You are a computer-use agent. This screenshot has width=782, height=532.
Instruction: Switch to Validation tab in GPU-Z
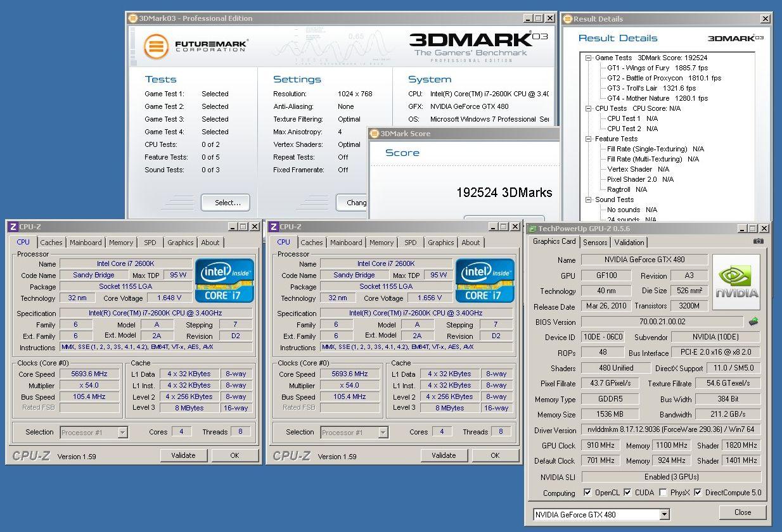pyautogui.click(x=629, y=243)
